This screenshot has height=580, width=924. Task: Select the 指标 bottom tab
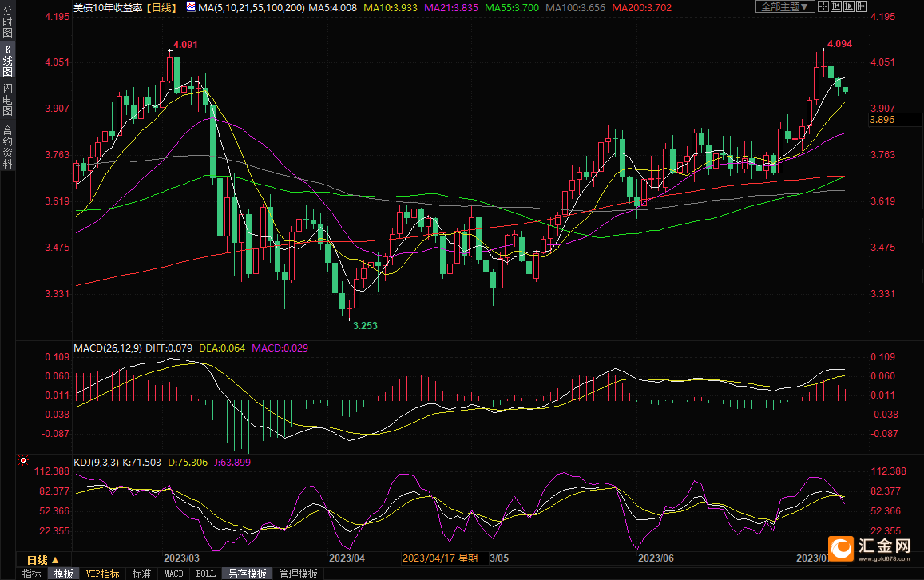[x=31, y=574]
